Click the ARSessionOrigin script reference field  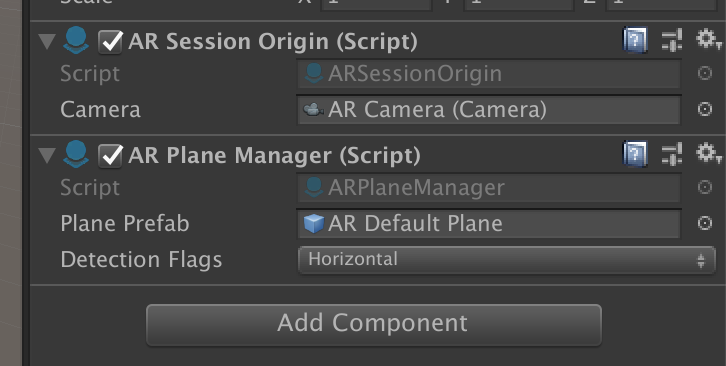point(489,74)
